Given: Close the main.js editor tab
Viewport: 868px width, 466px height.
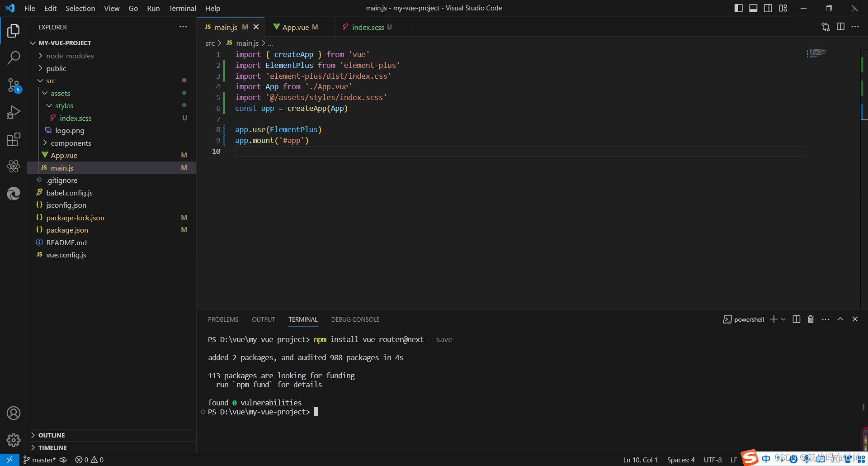Looking at the screenshot, I should (256, 27).
